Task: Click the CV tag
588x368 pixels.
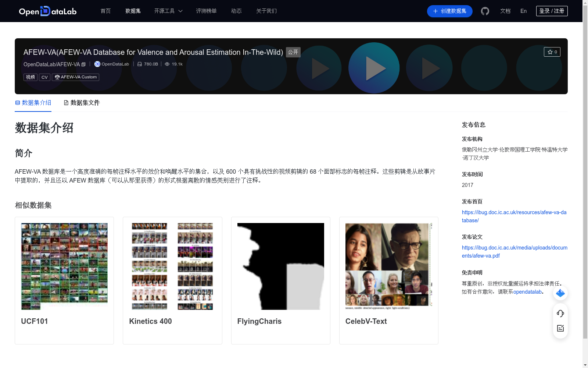Action: pyautogui.click(x=44, y=77)
